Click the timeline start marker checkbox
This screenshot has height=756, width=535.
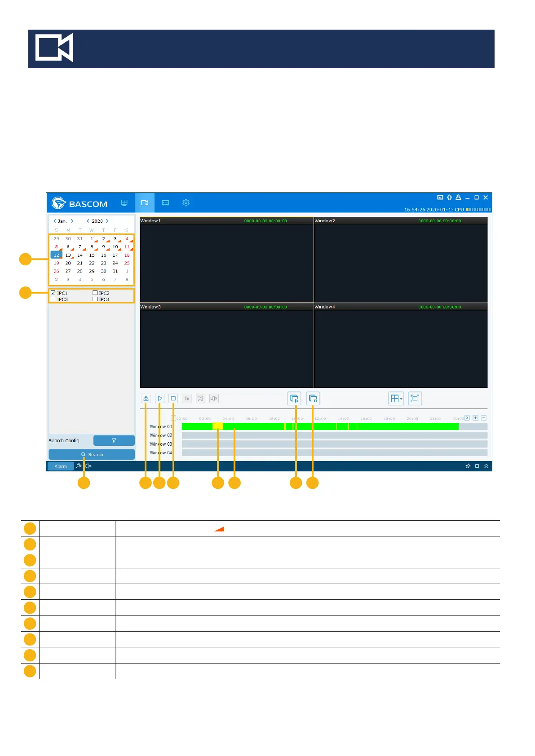173,418
